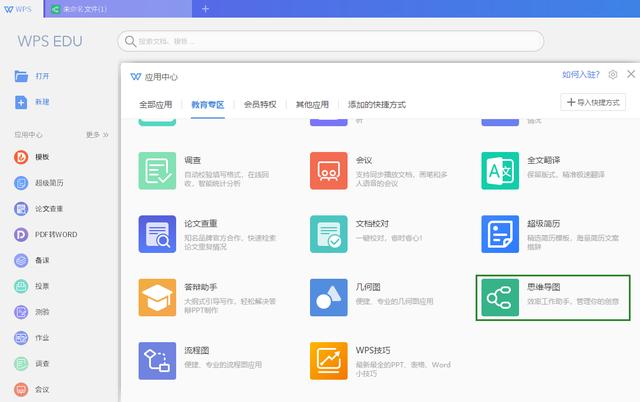Image resolution: width=640 pixels, height=402 pixels.
Task: Open App Center settings gear icon
Action: [x=613, y=75]
